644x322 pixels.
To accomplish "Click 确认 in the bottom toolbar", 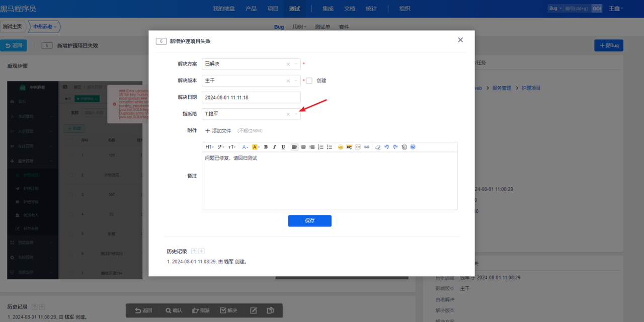I will click(174, 310).
